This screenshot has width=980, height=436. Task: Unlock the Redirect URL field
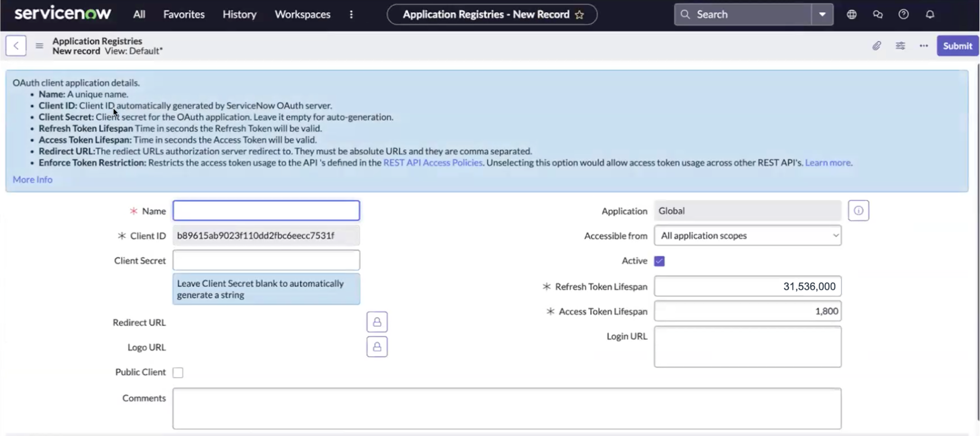(377, 322)
